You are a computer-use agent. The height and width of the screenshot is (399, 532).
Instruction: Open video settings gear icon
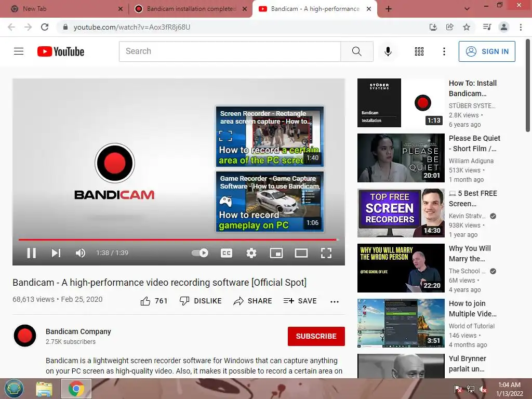tap(251, 253)
